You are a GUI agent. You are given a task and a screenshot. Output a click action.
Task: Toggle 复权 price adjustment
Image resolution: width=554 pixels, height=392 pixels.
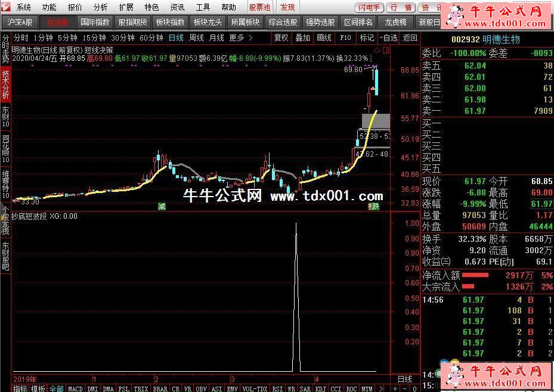tap(281, 38)
